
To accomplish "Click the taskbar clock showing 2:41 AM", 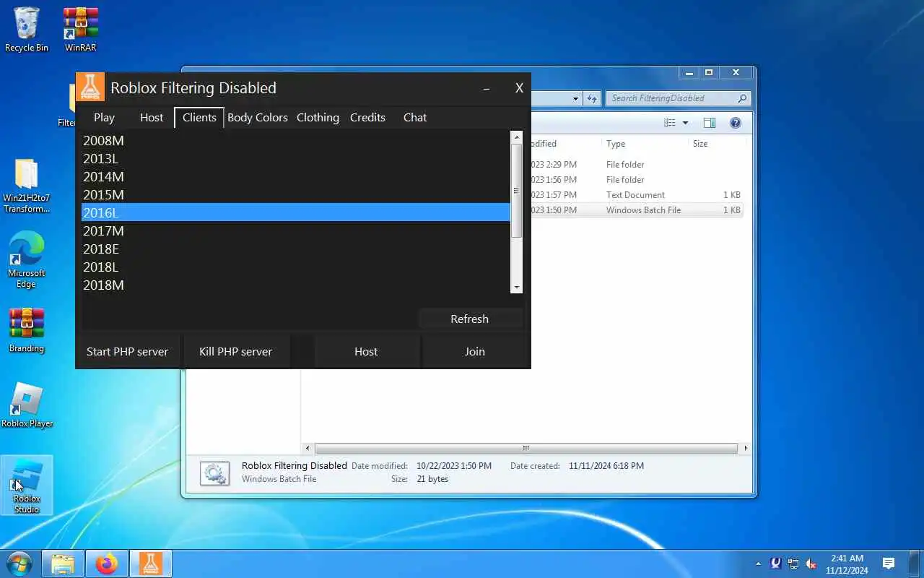I will [847, 564].
